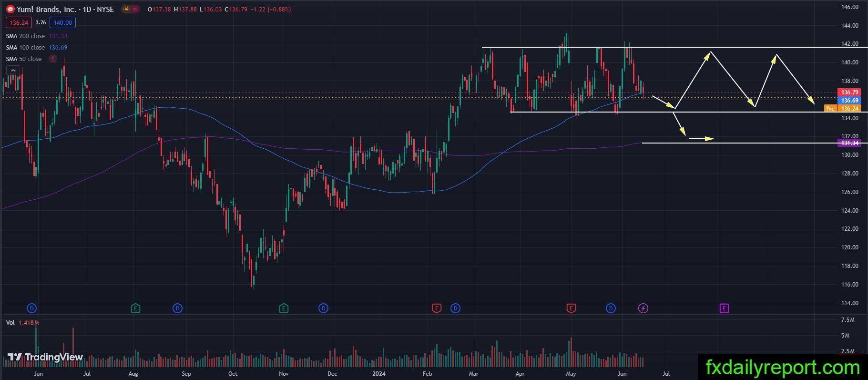The width and height of the screenshot is (868, 380).
Task: Click the purple 131.34 SMA axis label
Action: (x=849, y=143)
